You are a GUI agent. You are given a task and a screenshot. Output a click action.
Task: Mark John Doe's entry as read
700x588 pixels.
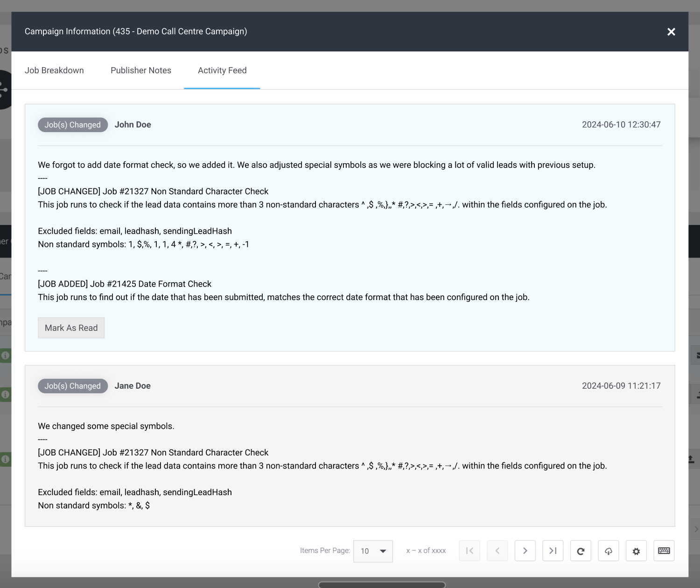coord(71,328)
